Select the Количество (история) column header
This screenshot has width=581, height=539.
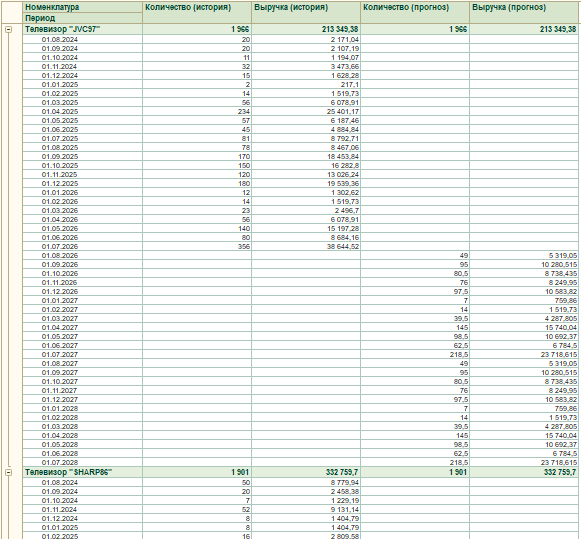[x=197, y=12]
